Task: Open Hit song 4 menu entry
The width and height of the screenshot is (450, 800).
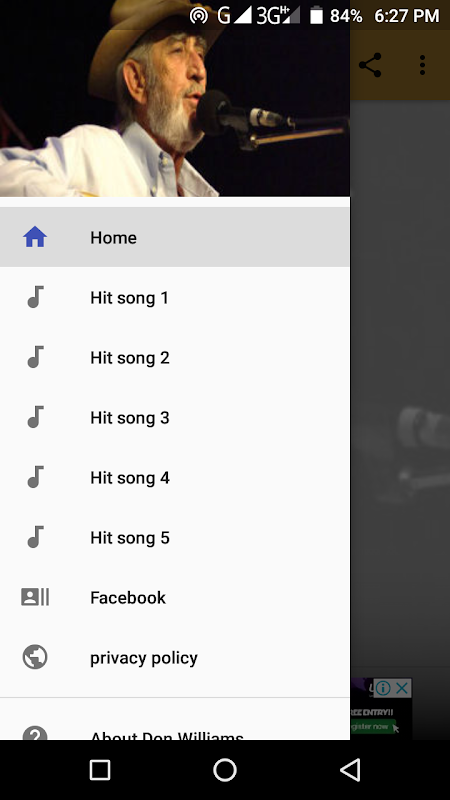Action: [174, 478]
